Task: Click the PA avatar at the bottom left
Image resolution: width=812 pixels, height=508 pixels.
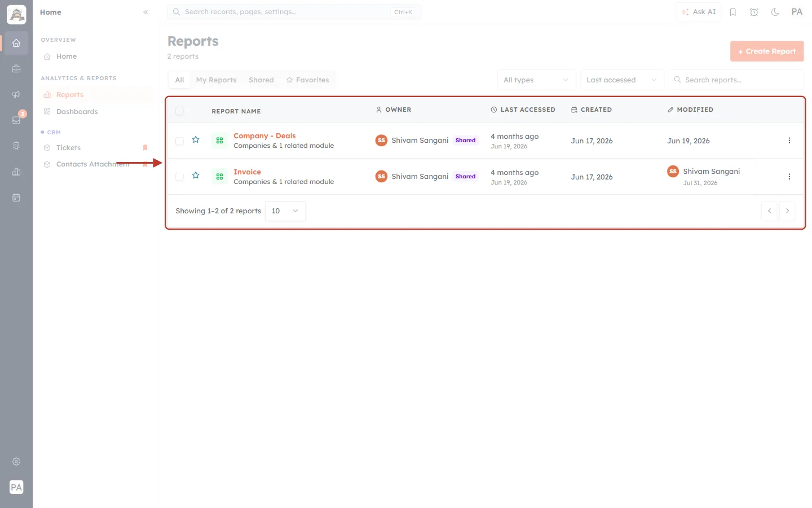Action: [x=16, y=487]
